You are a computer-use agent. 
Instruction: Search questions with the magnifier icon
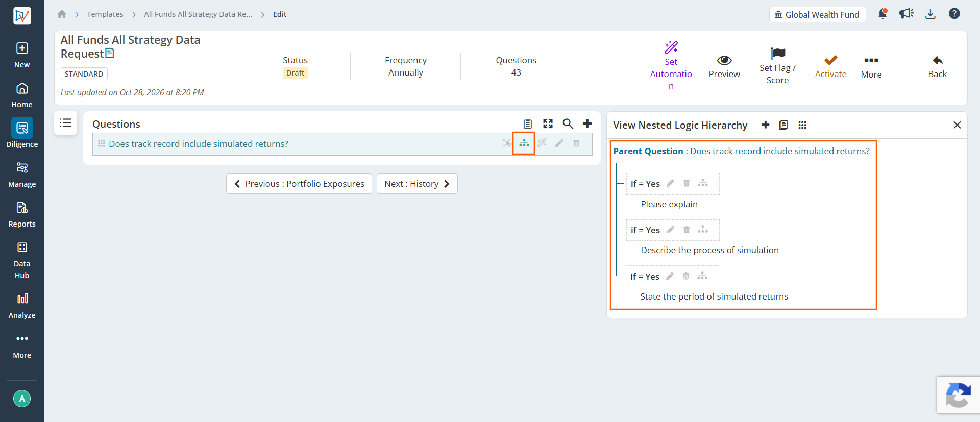tap(568, 123)
